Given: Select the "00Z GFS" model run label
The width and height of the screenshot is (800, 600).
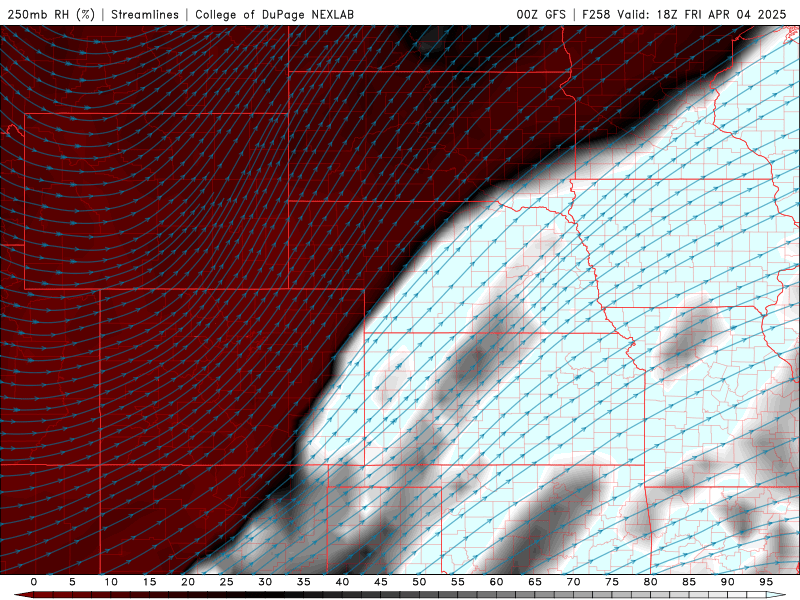Looking at the screenshot, I should click(x=541, y=14).
